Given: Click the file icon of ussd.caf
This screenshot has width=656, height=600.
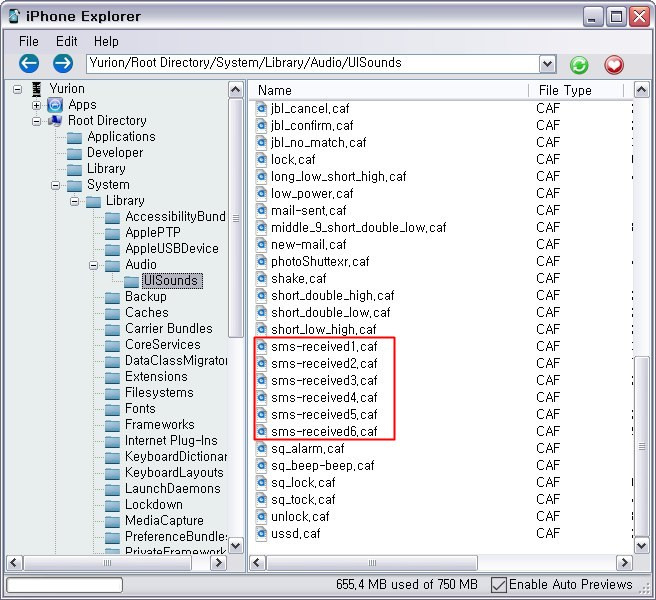Looking at the screenshot, I should coord(261,534).
